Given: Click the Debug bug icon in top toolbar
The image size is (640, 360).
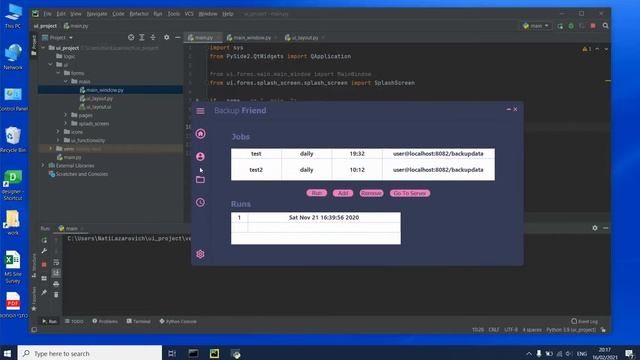Looking at the screenshot, I should tap(571, 26).
